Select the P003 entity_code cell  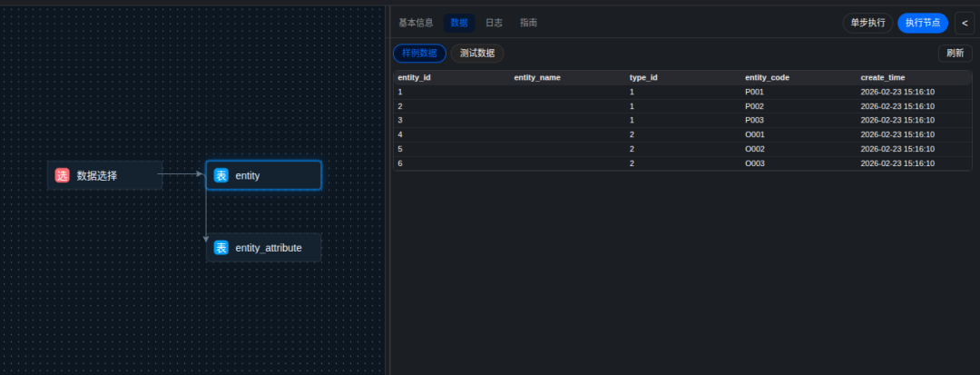pyautogui.click(x=754, y=120)
